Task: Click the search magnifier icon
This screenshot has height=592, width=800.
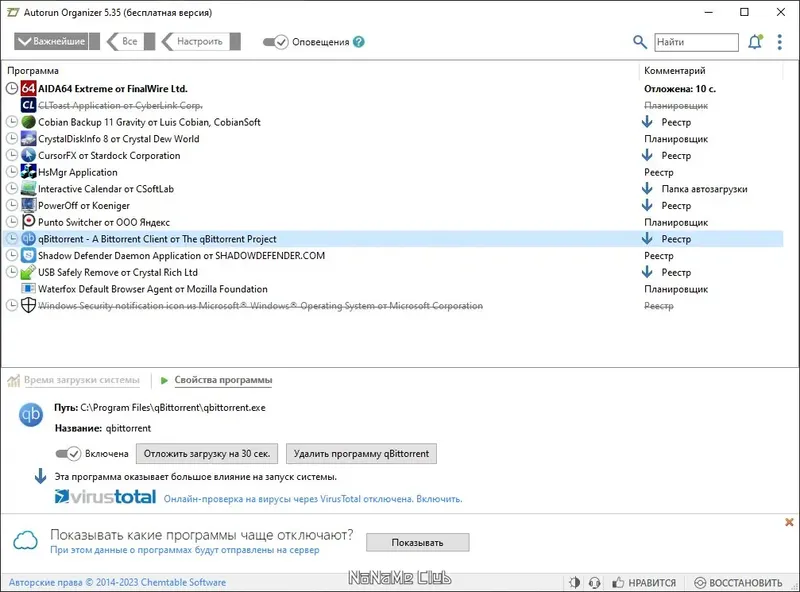Action: pos(640,42)
